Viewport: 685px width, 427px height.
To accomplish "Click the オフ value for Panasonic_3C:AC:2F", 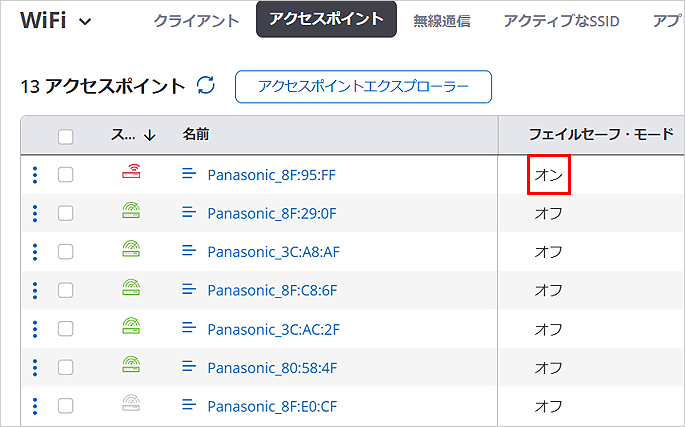I will click(549, 329).
